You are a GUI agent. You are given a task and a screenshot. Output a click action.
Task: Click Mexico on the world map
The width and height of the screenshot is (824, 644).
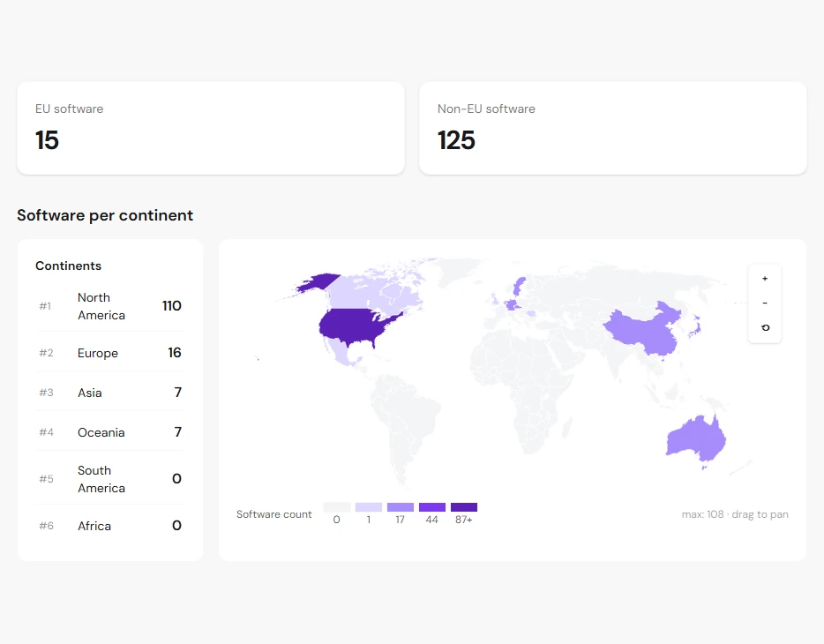342,354
